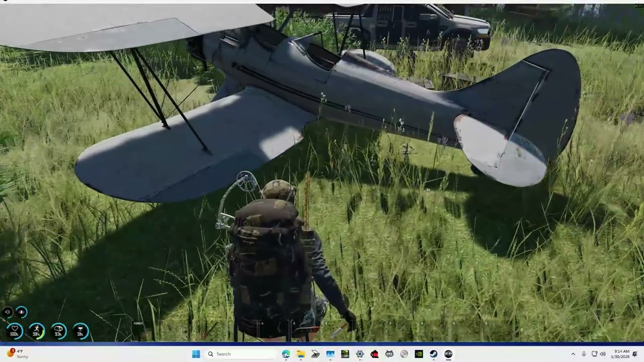Open the NVIDIA app from the taskbar
Viewport: 644px width, 362px height.
[x=419, y=354]
